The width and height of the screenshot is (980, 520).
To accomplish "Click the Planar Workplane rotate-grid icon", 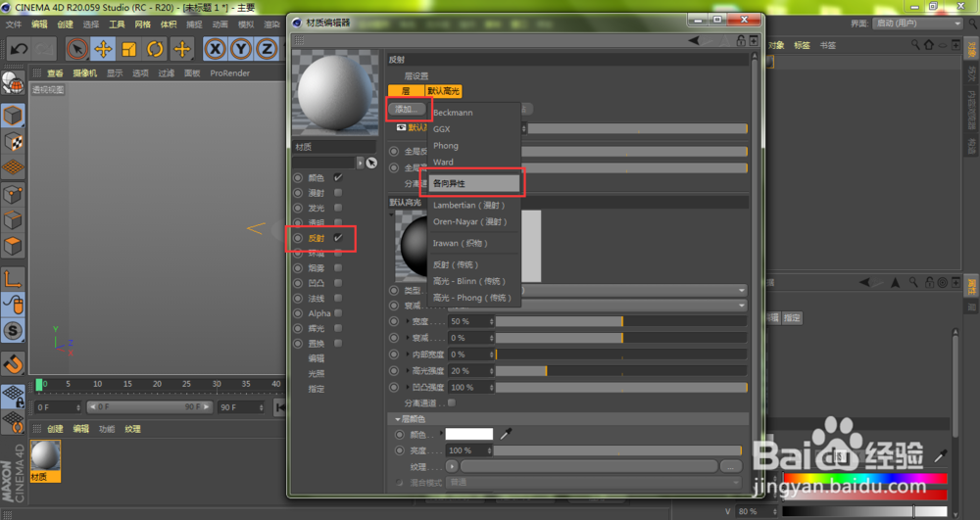I will 13,422.
